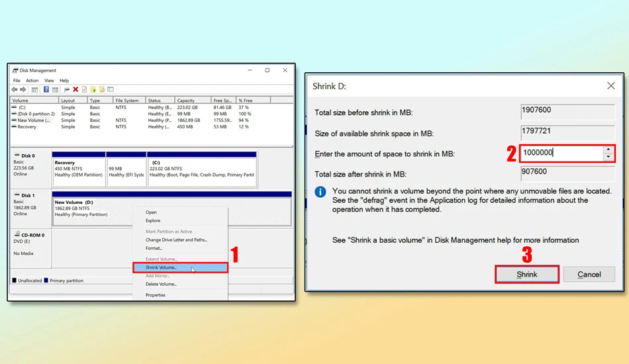629x364 pixels.
Task: Choose Delete Volume in context menu
Action: (161, 284)
